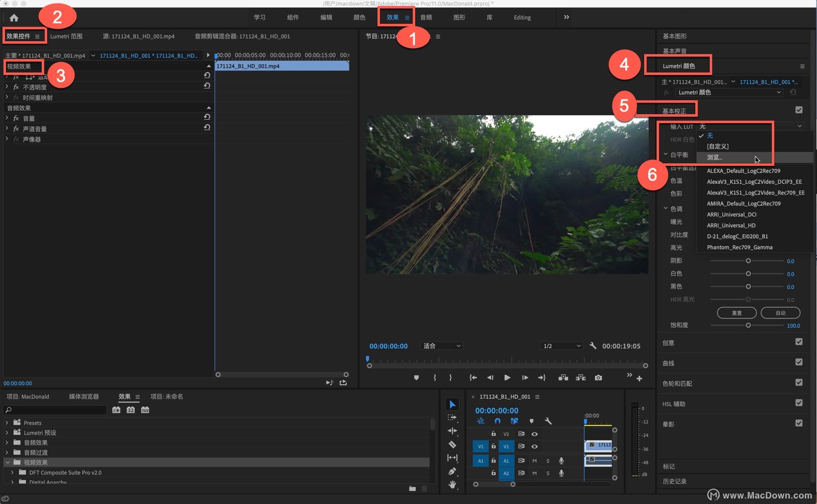
Task: Switch to 音频 workspace tab
Action: [426, 17]
